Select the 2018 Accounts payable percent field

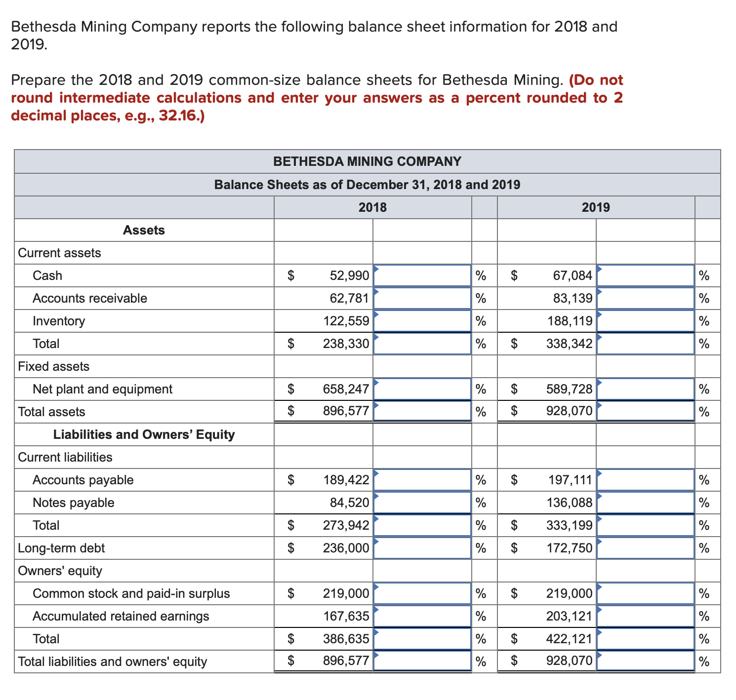(x=422, y=480)
